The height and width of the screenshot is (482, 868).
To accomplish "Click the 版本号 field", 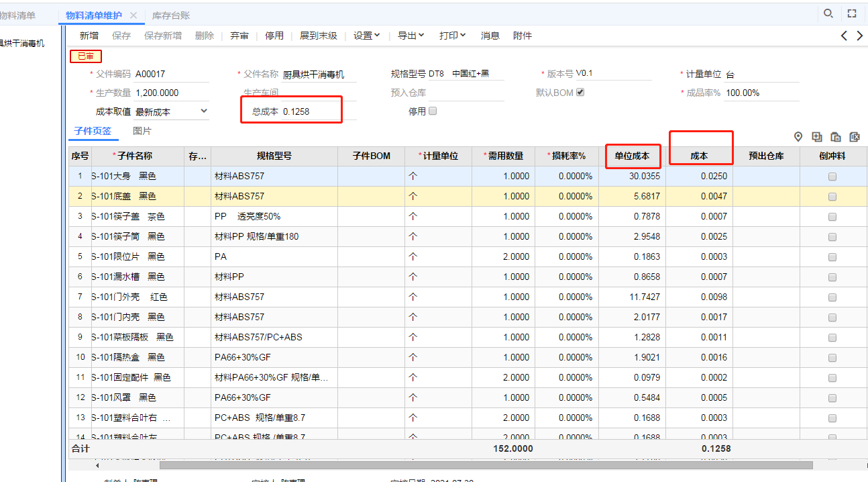I will (614, 73).
